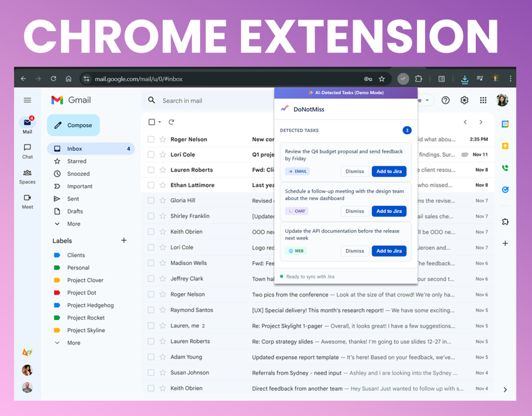This screenshot has height=416, width=532.
Task: Select the Roger Nelson 2:35 PM email checkbox
Action: (x=151, y=139)
